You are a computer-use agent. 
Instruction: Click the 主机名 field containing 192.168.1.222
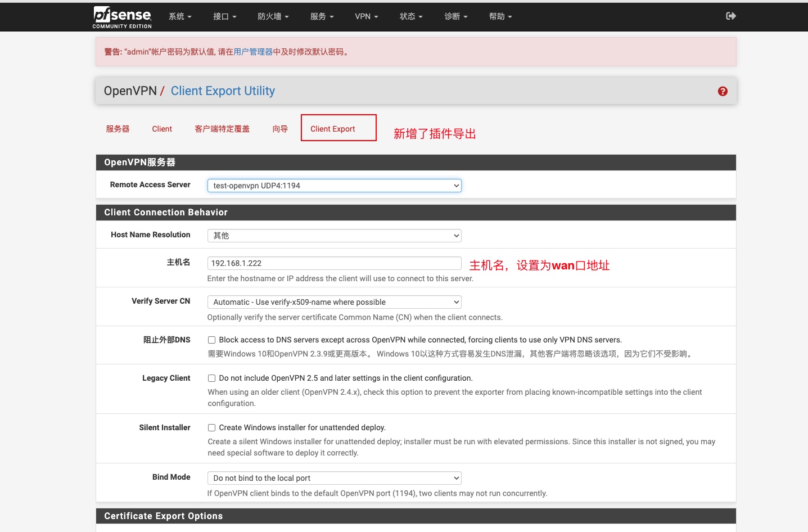[x=335, y=263]
